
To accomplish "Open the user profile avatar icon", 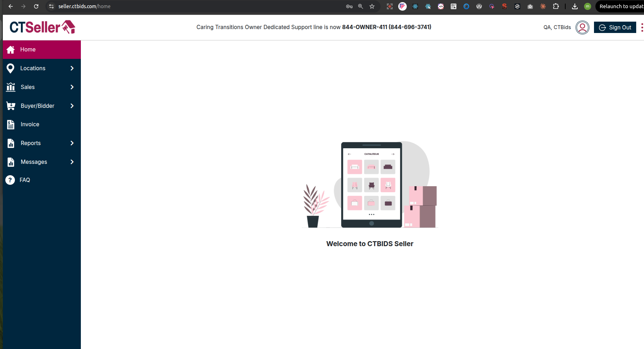I will (x=582, y=27).
